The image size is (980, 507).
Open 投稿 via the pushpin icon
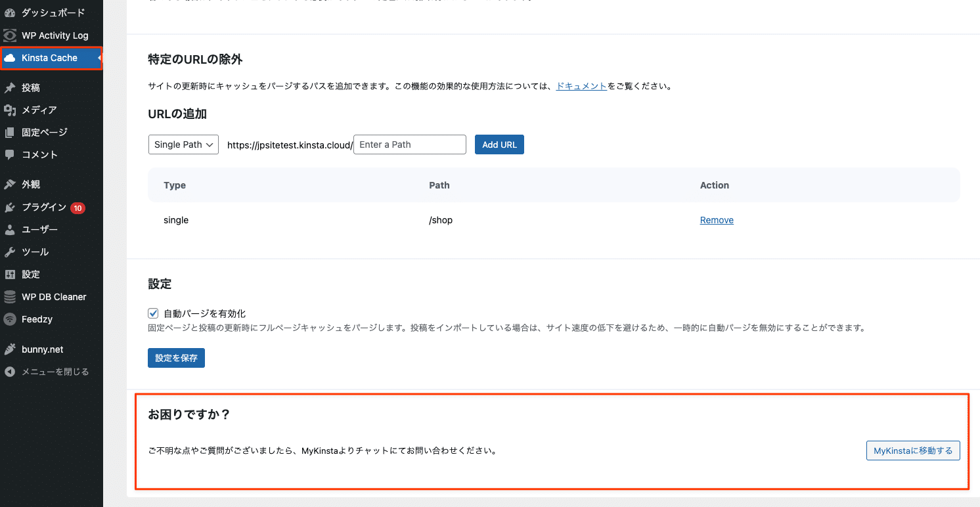click(x=9, y=87)
